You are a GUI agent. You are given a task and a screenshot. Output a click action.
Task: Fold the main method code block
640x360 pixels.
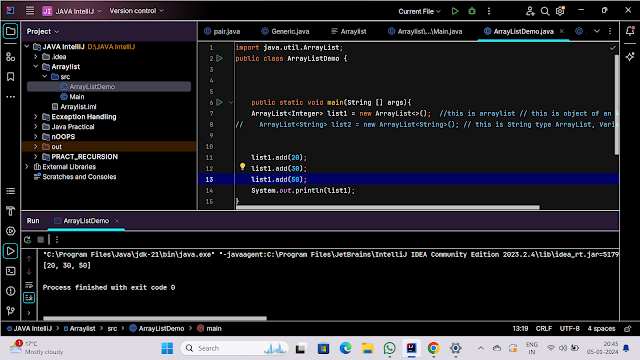pos(231,102)
